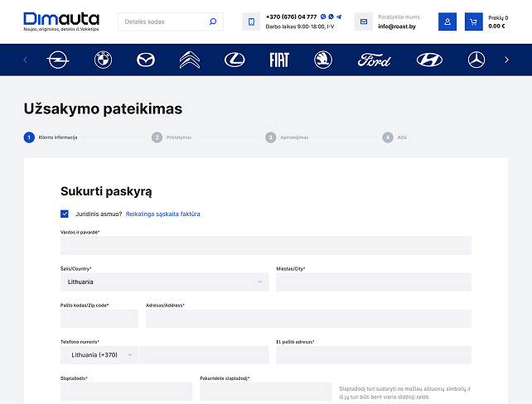Select the Škoda brand logo
Viewport: 532px width, 404px height.
[323, 60]
